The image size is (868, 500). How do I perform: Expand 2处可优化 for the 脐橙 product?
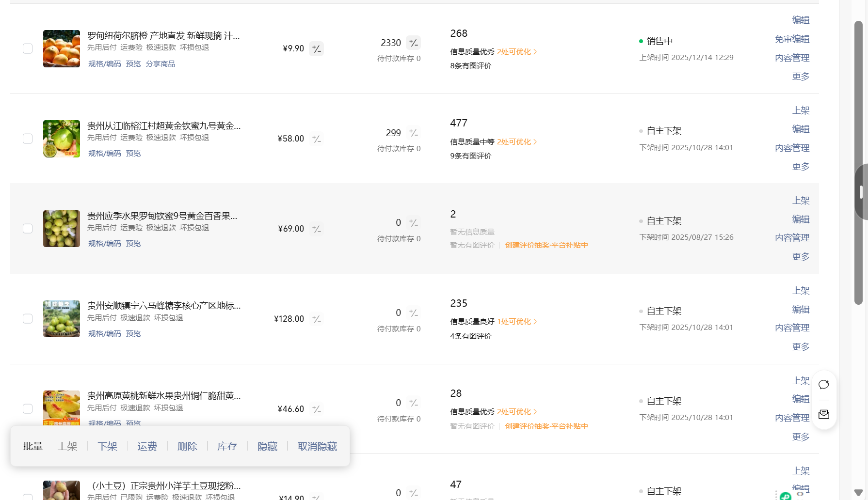516,52
